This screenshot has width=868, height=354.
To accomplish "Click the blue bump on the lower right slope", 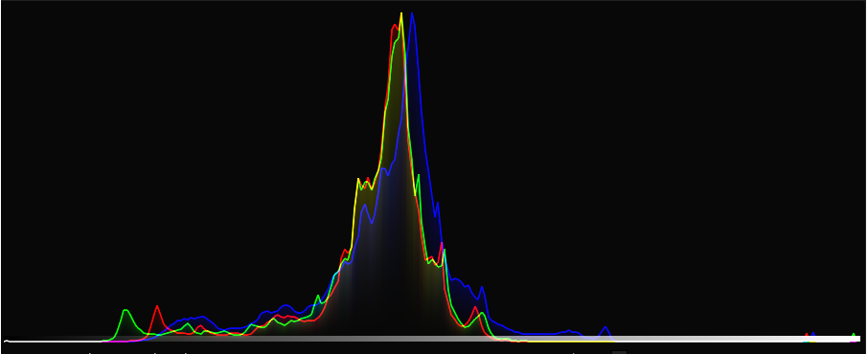I will point(482,290).
